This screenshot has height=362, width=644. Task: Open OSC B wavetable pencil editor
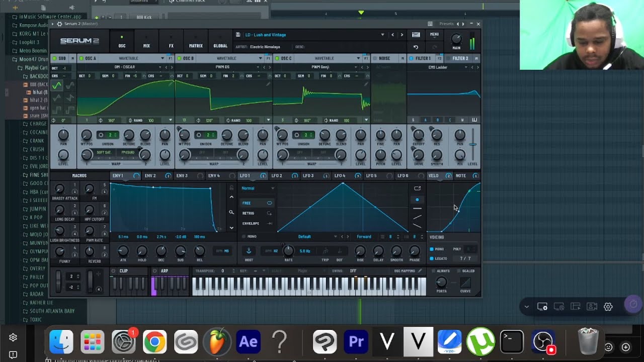tap(268, 84)
